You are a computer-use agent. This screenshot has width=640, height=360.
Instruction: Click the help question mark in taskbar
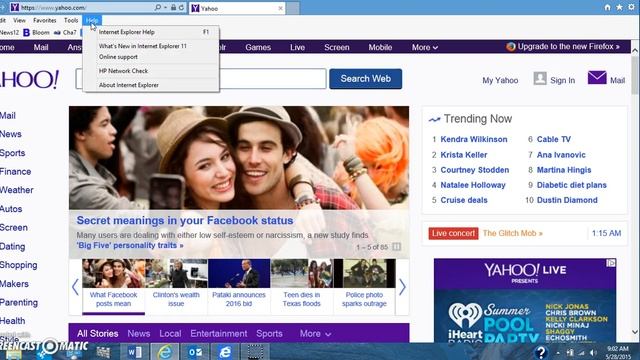[x=541, y=352]
